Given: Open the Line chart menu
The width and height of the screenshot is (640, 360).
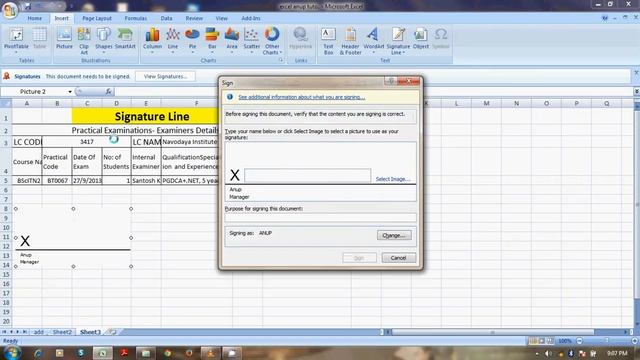Looking at the screenshot, I should (x=173, y=41).
